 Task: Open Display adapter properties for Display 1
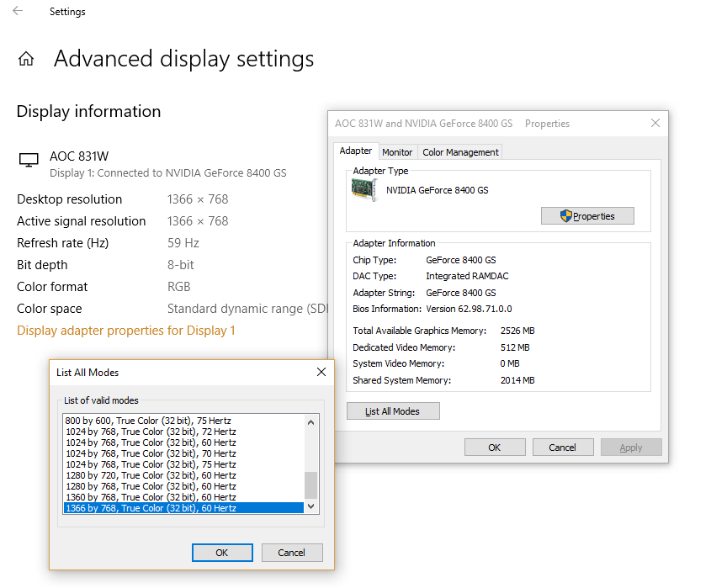pyautogui.click(x=126, y=331)
